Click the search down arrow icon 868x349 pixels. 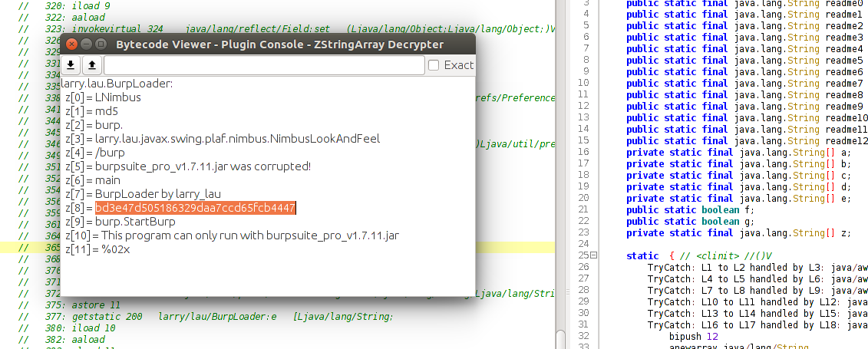click(71, 65)
